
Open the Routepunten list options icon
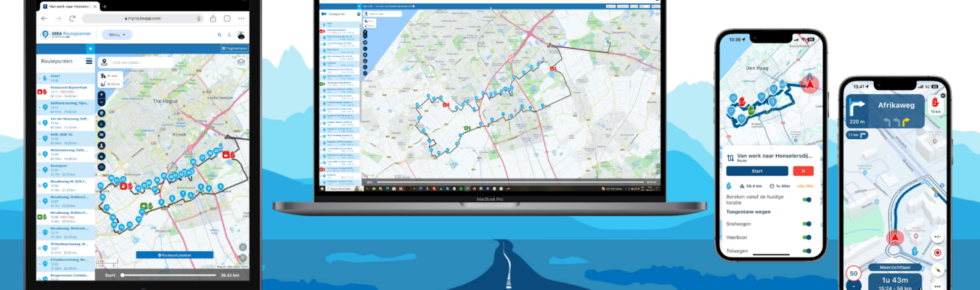(89, 62)
